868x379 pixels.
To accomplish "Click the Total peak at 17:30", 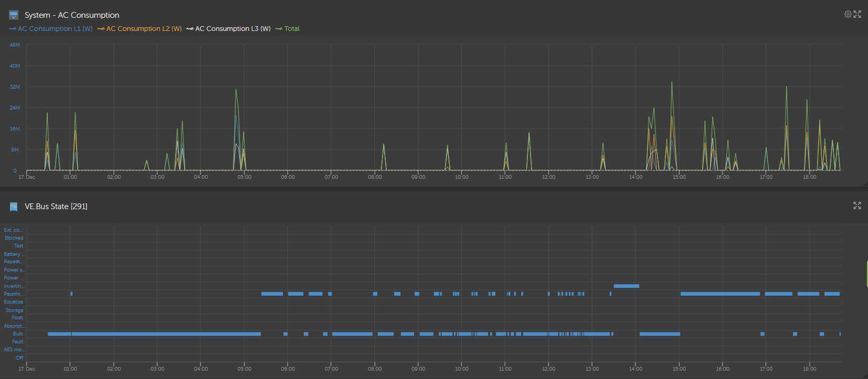I will coord(786,87).
